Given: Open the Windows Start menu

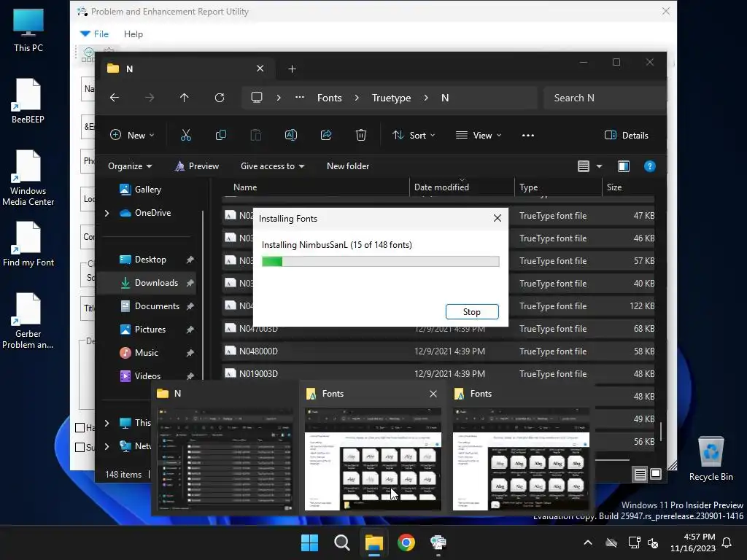Looking at the screenshot, I should coord(309,542).
